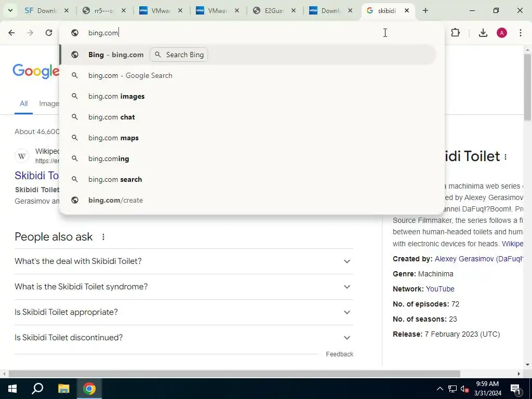This screenshot has height=399, width=532.
Task: Expand 'What's the deal with Skibidi Toilet?'
Action: pos(184,261)
